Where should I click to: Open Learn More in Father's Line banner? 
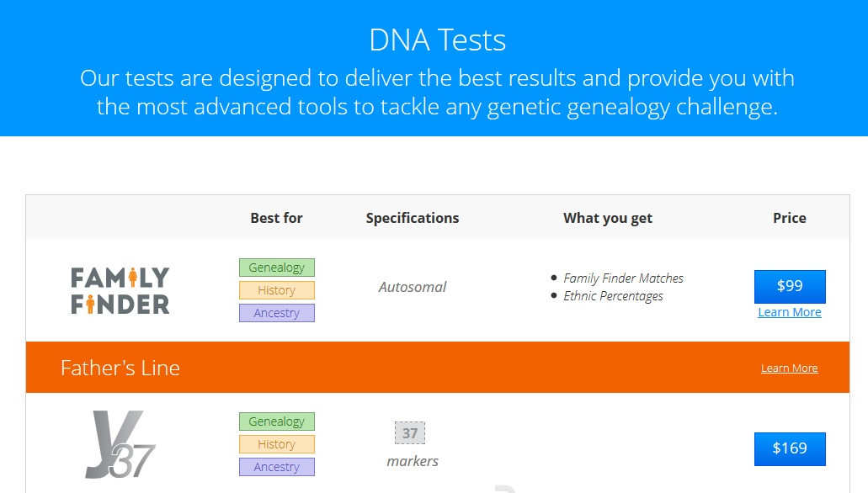(x=789, y=368)
